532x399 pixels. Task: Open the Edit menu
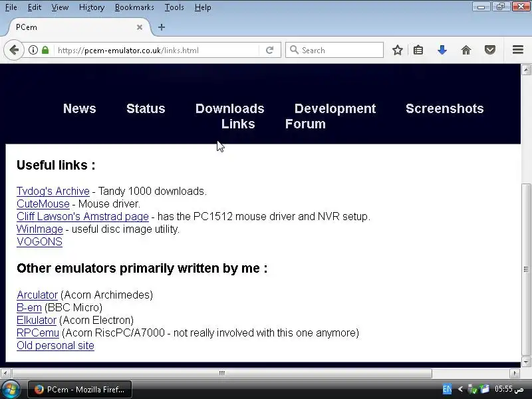(x=35, y=7)
